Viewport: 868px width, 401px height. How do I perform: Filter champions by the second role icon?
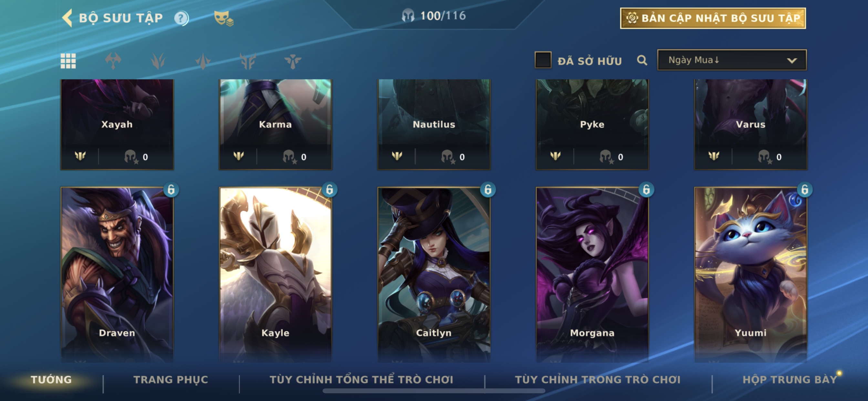pyautogui.click(x=158, y=61)
